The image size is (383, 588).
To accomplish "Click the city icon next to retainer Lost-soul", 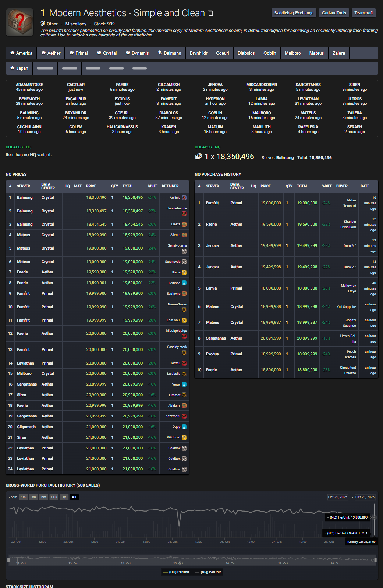I will tap(184, 320).
